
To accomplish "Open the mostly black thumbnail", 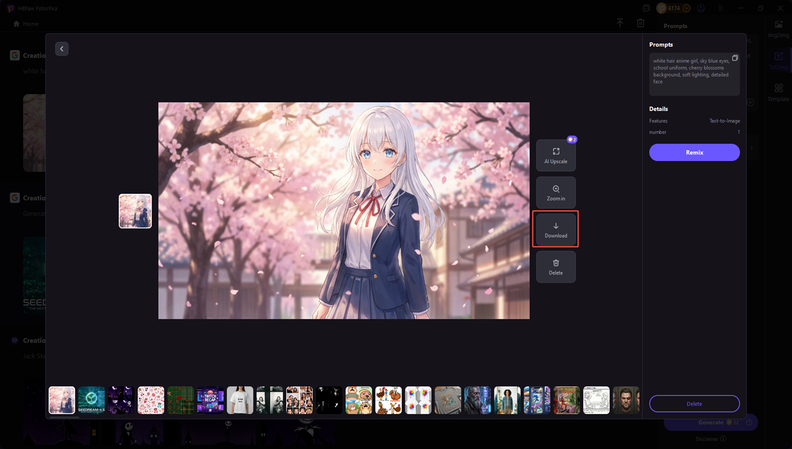I will click(329, 400).
